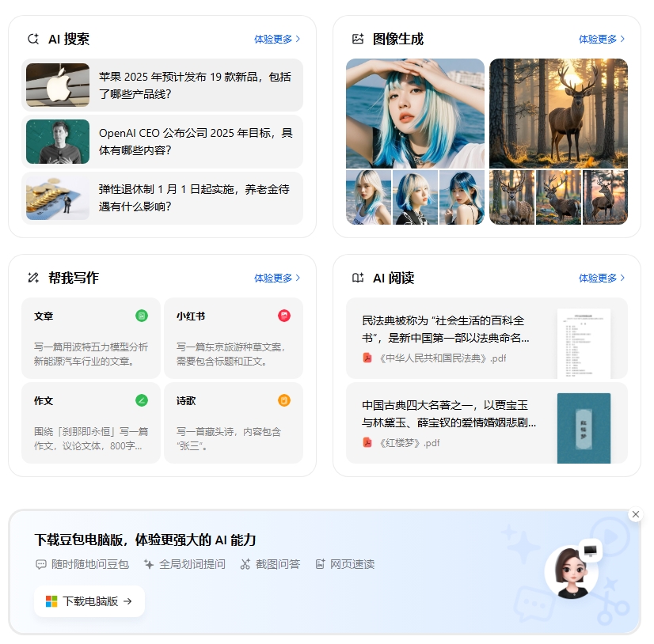Click the PDF icon beside 《中华人民共和国民法典》

point(367,358)
